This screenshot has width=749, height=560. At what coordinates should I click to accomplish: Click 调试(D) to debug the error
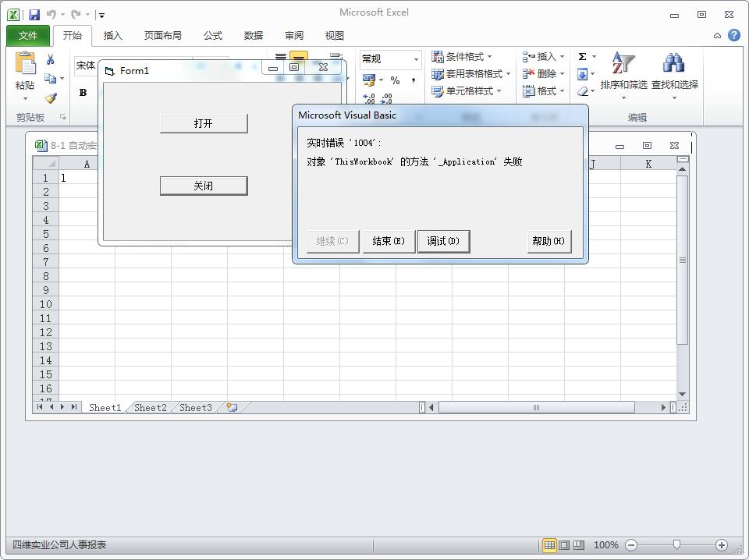443,241
